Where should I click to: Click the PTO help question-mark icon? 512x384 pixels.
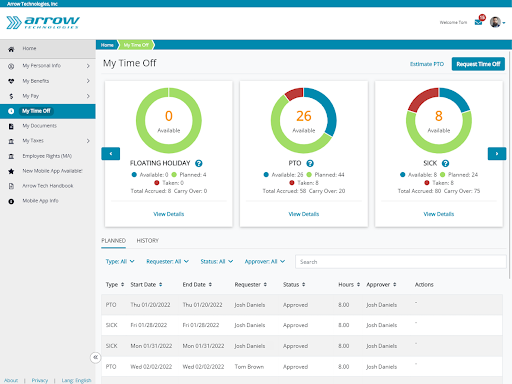click(x=310, y=163)
